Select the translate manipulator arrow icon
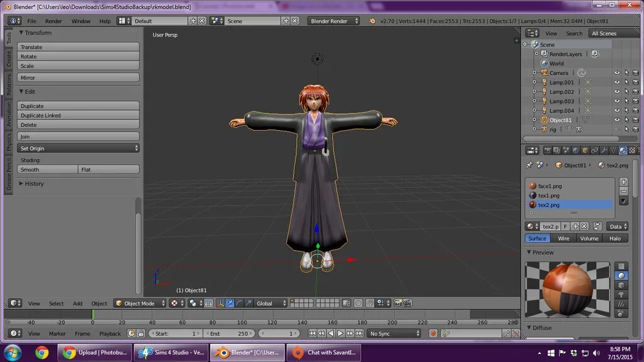 coord(230,304)
